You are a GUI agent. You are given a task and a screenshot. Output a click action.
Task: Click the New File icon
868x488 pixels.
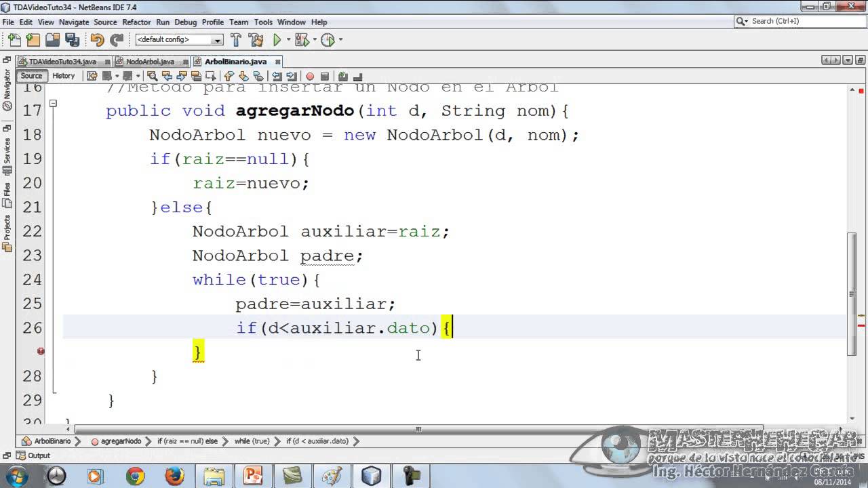14,40
